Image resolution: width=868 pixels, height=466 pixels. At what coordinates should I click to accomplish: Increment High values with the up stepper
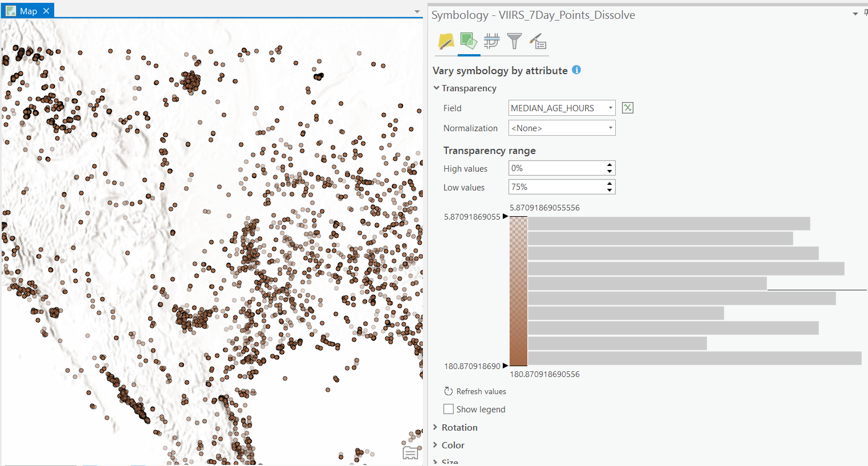point(610,165)
